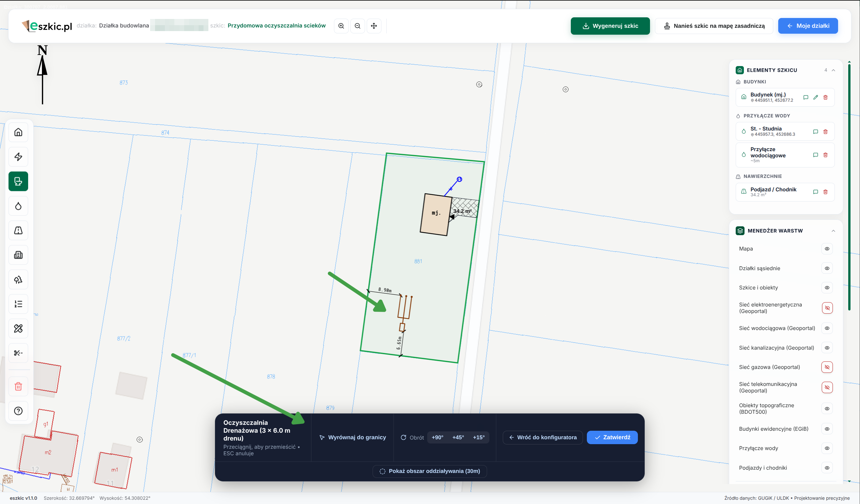Select the driveway/road surface tool
The height and width of the screenshot is (504, 860).
(18, 230)
